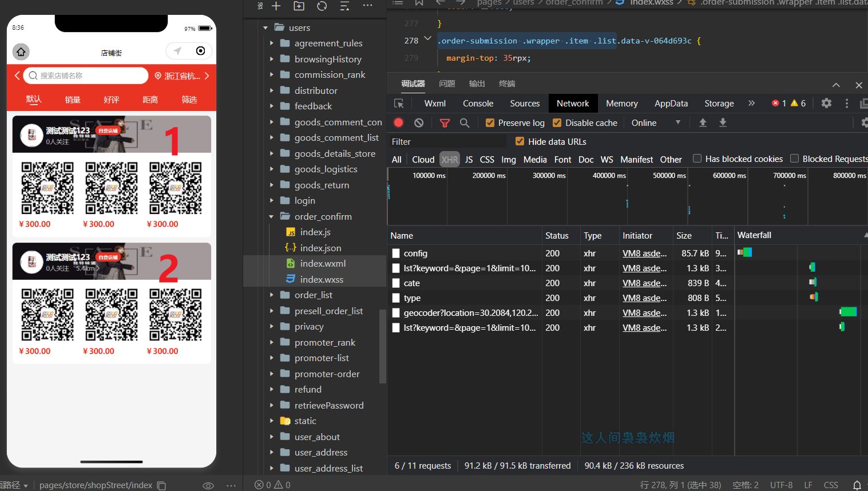Expand the order_list folder

271,295
